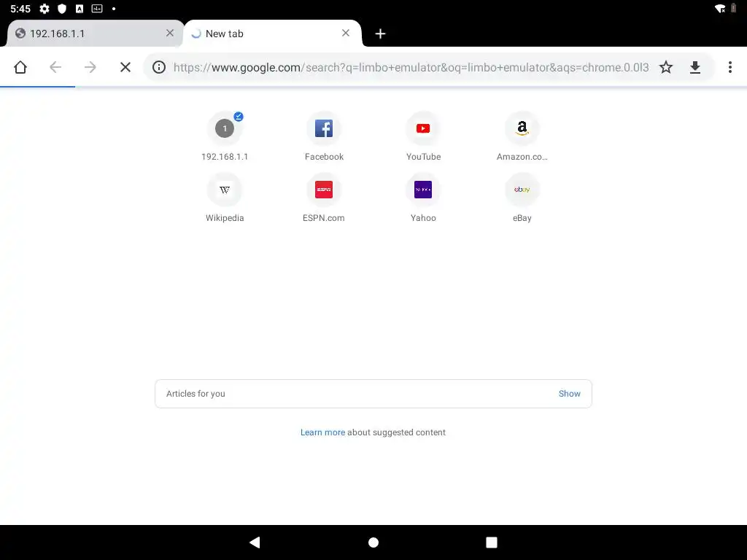Image resolution: width=747 pixels, height=560 pixels.
Task: Open the Wikipedia shortcut tile
Action: click(x=225, y=198)
